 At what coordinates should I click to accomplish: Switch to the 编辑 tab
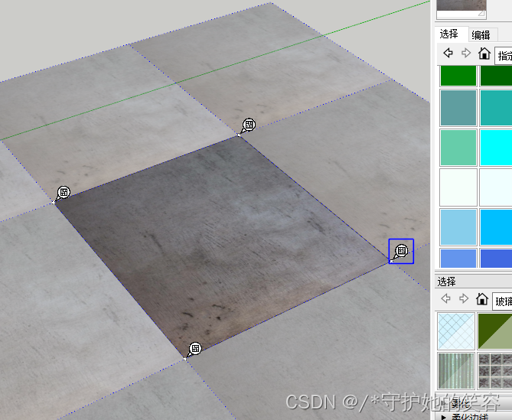pos(481,35)
